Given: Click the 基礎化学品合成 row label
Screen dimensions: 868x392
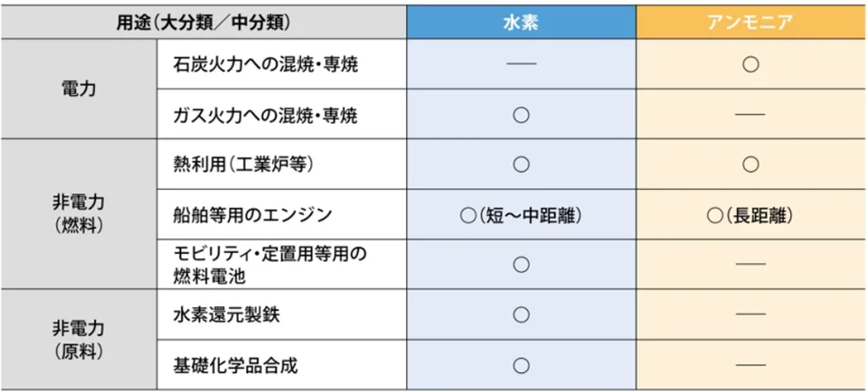Looking at the screenshot, I should tap(235, 365).
